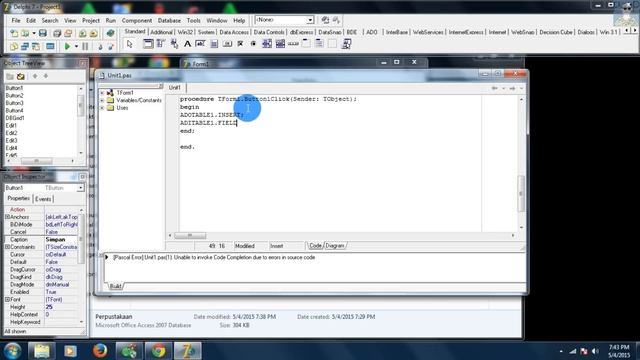Click the Open Project toolbar icon
Screen dimensions: 640x360
pos(68,33)
